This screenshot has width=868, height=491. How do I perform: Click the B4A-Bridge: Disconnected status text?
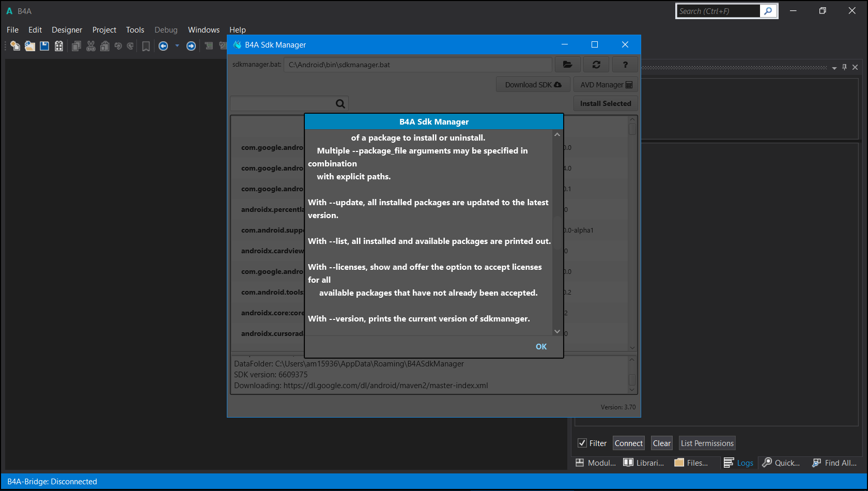click(52, 481)
